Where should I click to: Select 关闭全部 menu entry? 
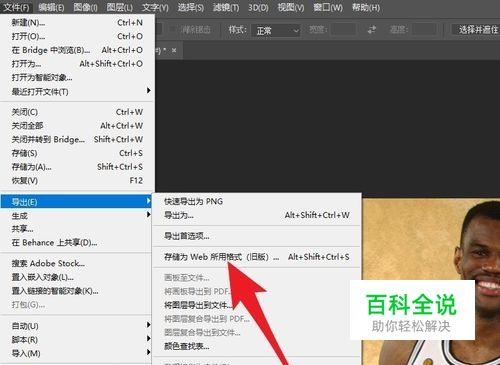pos(77,126)
